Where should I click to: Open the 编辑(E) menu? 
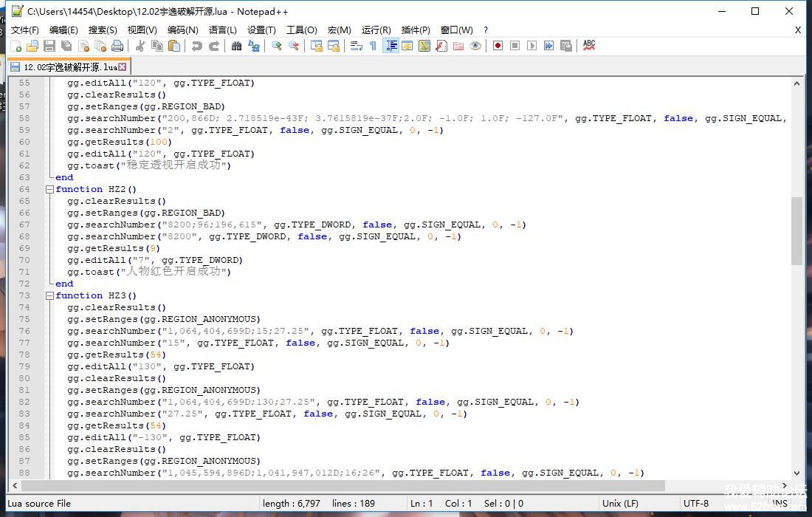pyautogui.click(x=63, y=30)
